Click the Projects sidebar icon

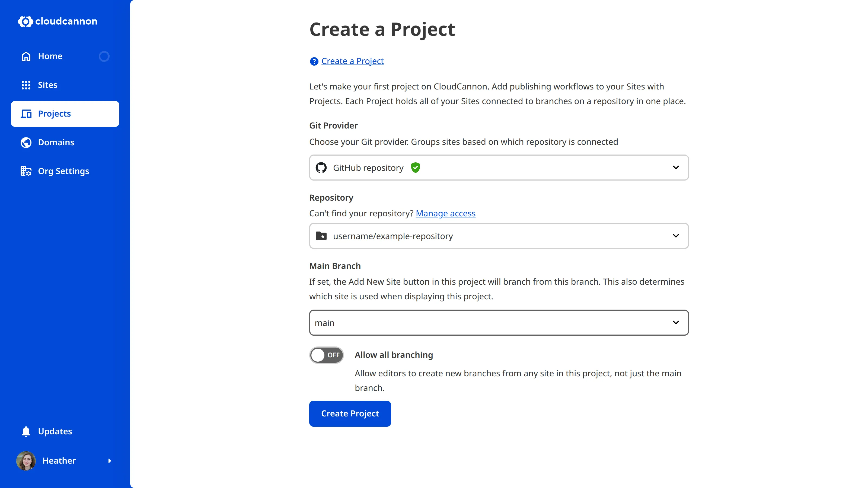coord(26,114)
